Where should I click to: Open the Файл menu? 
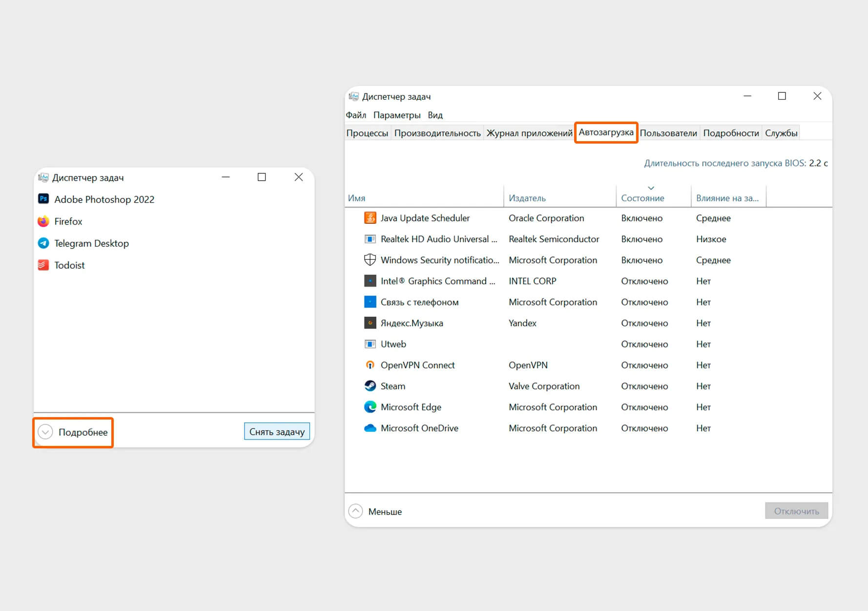[356, 115]
